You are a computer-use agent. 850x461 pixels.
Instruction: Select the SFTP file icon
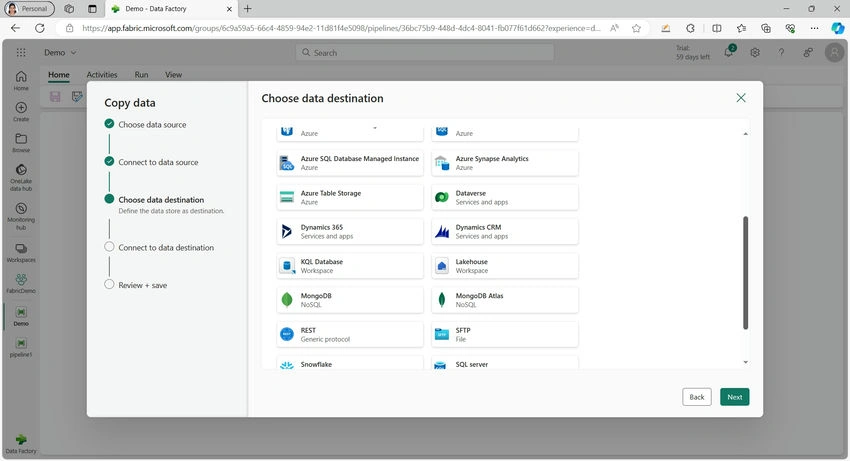(x=442, y=334)
